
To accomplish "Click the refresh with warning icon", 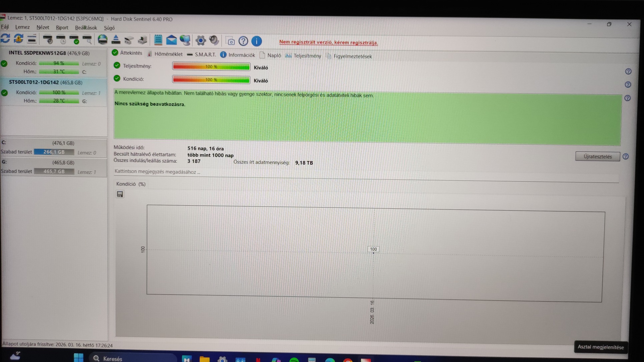I will pos(19,39).
